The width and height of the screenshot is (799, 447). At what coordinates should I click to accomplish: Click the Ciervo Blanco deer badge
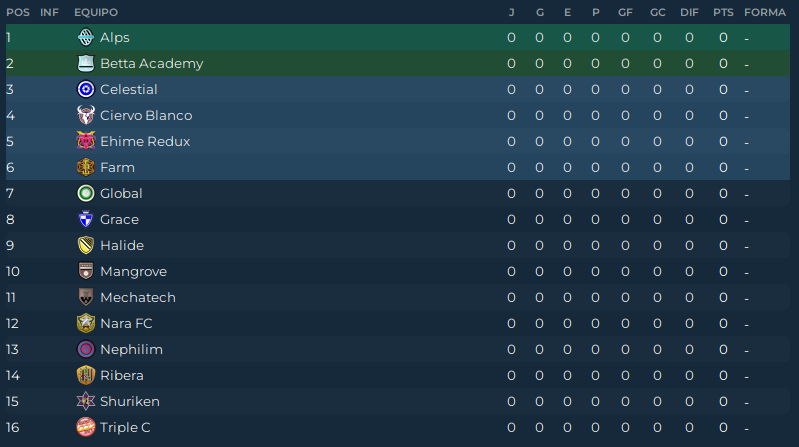pyautogui.click(x=86, y=116)
